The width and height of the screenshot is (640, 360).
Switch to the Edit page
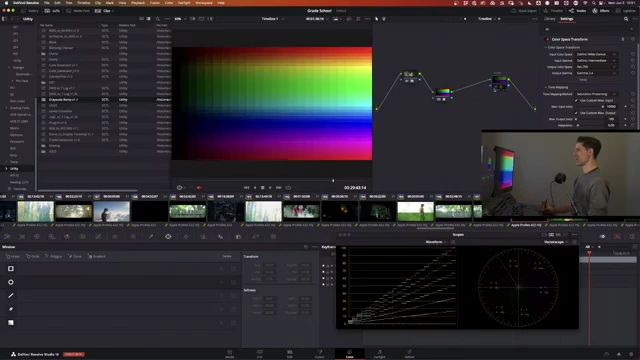click(x=289, y=354)
